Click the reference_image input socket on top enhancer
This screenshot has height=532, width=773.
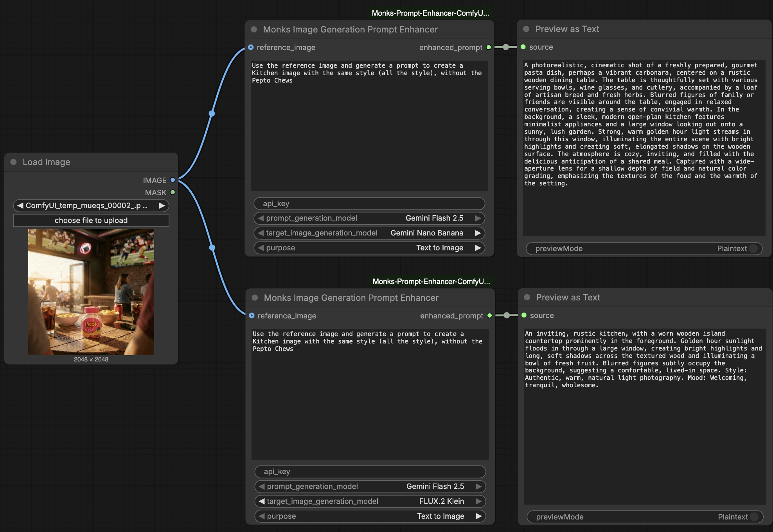[x=251, y=47]
